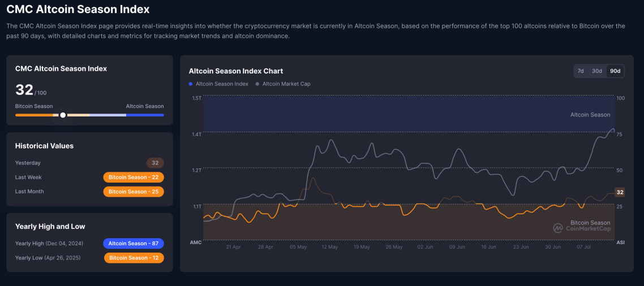Click Yearly Low Bitcoin Season - 12 badge
644x286 pixels.
click(134, 258)
